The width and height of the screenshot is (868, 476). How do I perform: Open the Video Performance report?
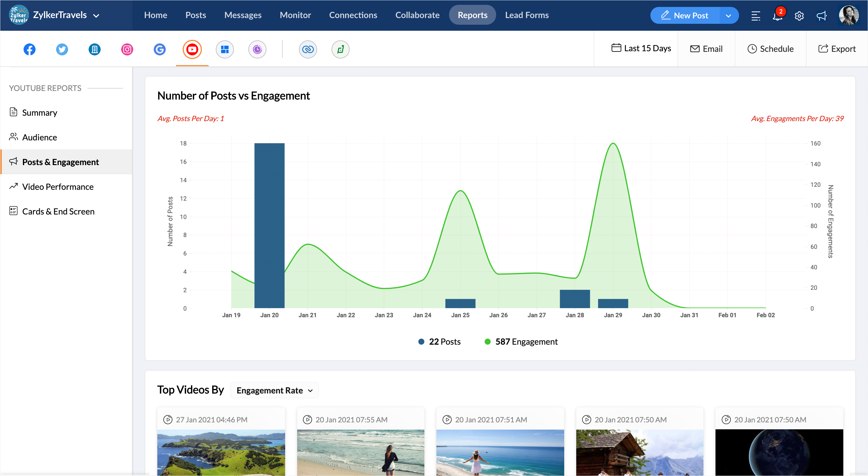[x=58, y=186]
